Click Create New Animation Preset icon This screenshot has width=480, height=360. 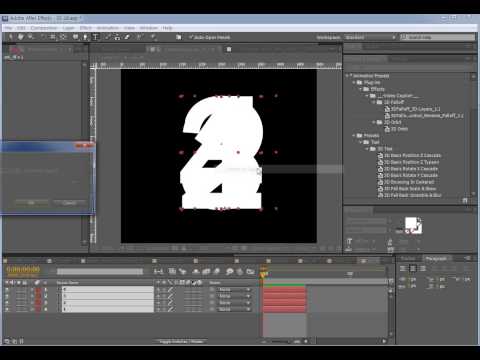click(465, 200)
